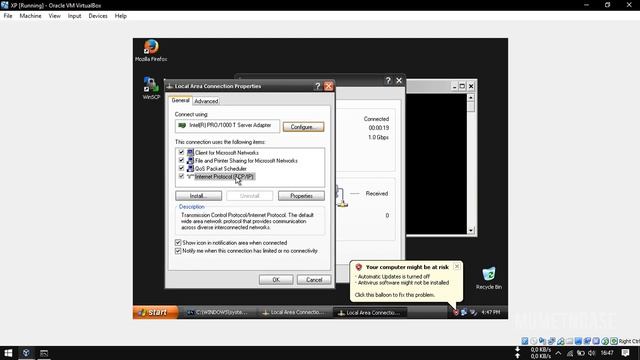Click the command window scrollbar up arrow
The height and width of the screenshot is (360, 640).
pos(471,98)
